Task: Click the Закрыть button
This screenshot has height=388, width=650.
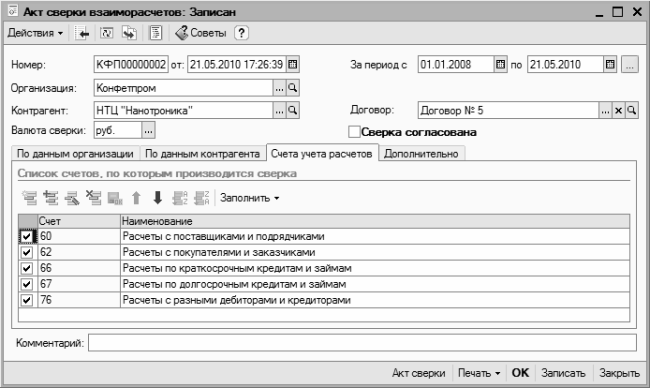Action: [619, 373]
